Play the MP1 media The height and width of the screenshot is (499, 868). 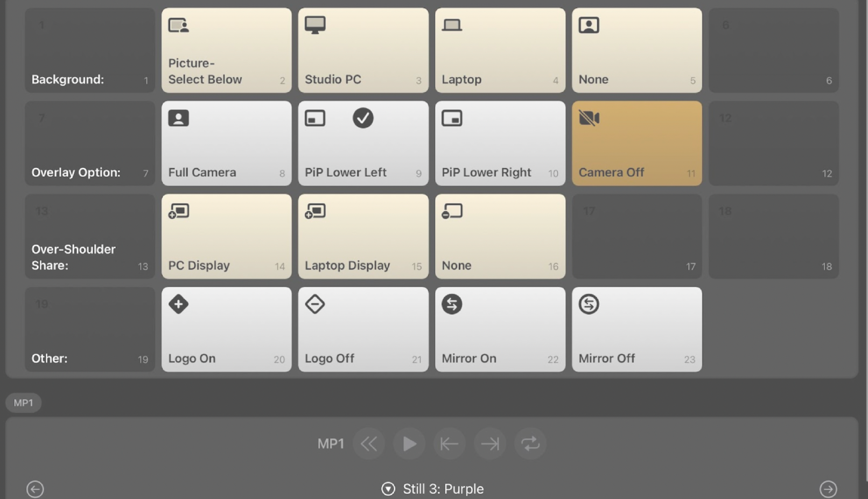tap(409, 443)
